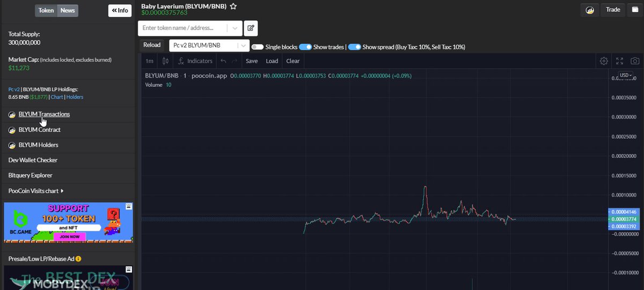Open the USD currency dropdown on price axis

625,75
